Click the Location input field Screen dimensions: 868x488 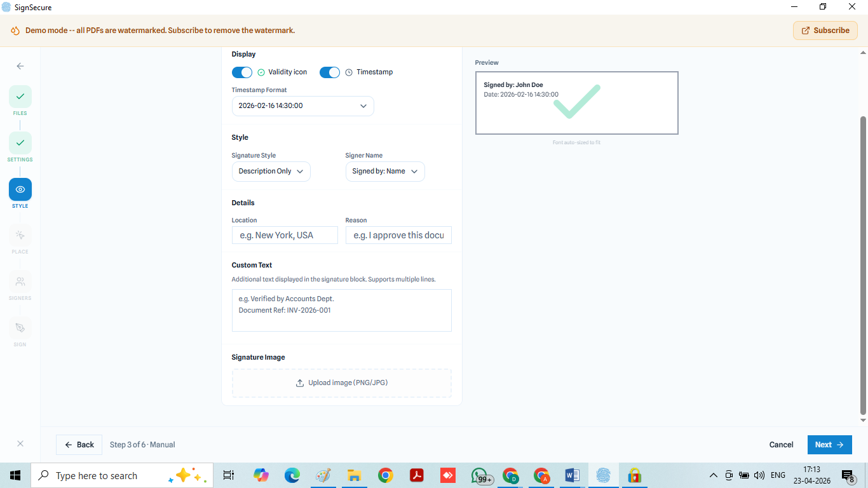click(285, 235)
